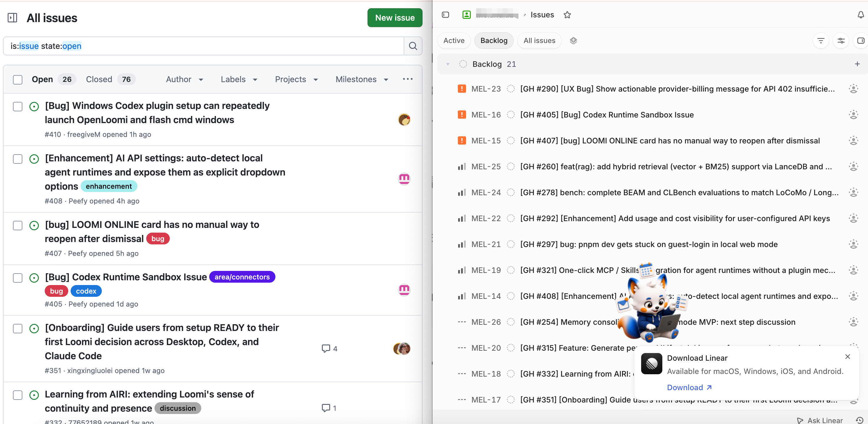Click the priority bars icon on MEL-25
Viewport: 868px width, 424px height.
462,167
